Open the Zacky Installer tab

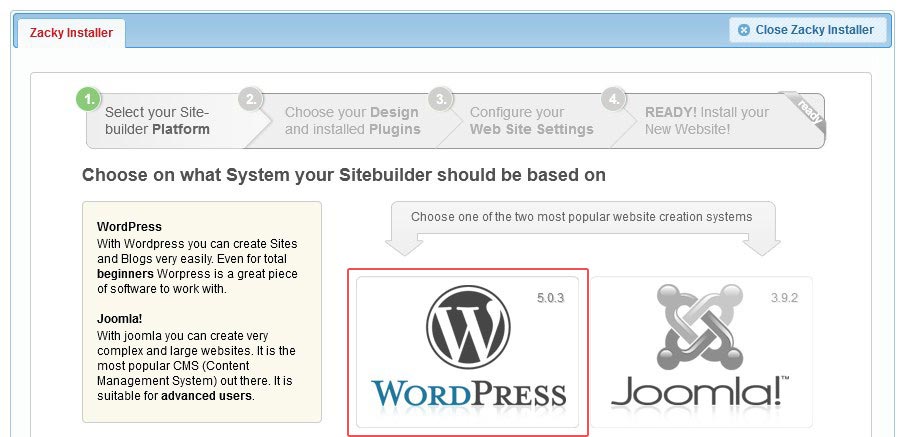[71, 33]
